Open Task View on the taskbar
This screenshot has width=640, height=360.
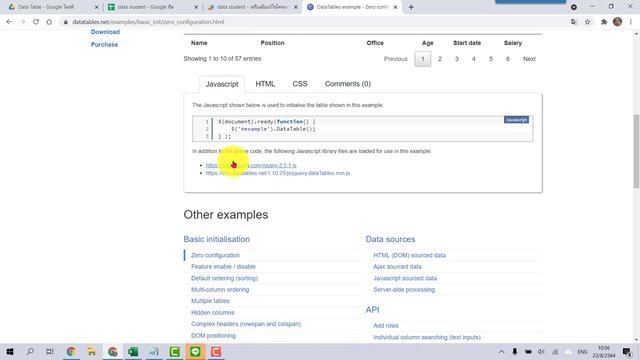(50, 351)
